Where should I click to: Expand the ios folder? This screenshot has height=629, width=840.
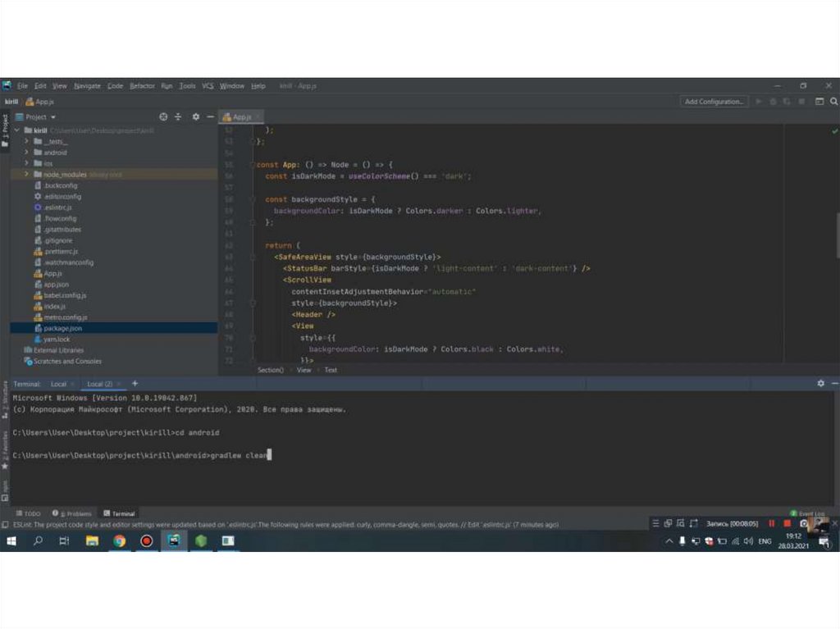click(26, 163)
